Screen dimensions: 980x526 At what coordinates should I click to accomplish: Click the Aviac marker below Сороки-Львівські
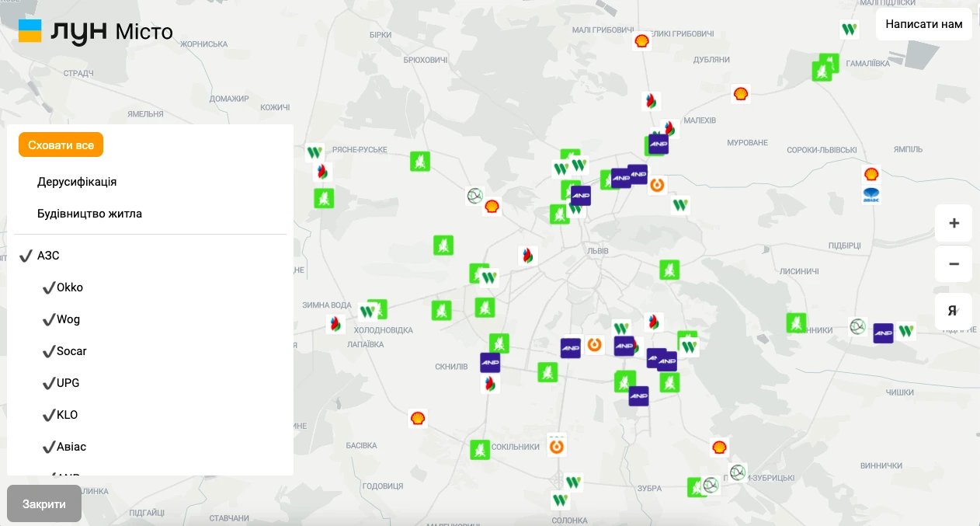click(x=871, y=196)
